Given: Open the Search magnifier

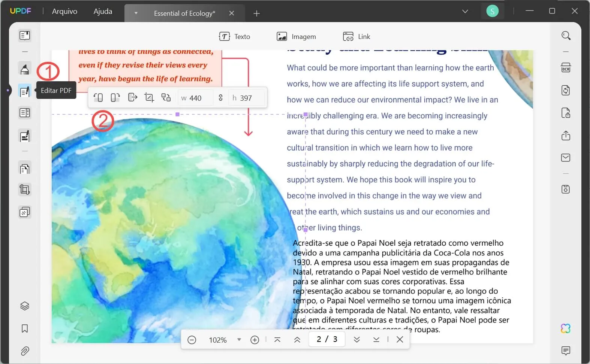Looking at the screenshot, I should tap(566, 36).
